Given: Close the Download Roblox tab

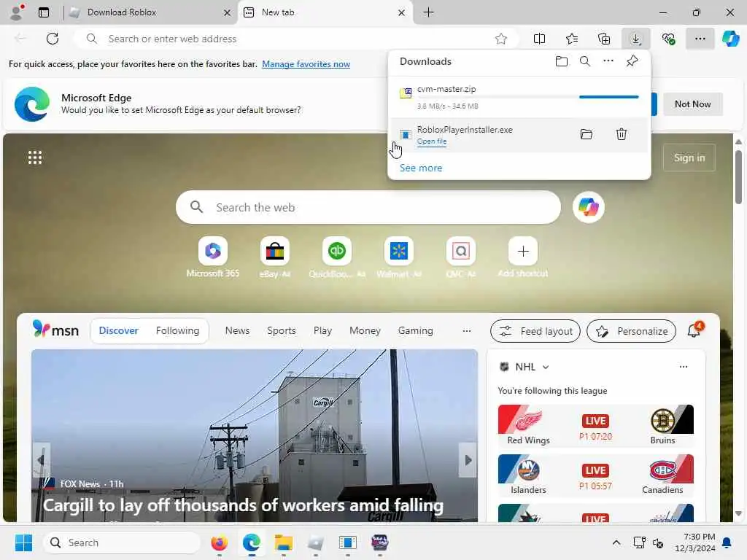Looking at the screenshot, I should coord(228,13).
